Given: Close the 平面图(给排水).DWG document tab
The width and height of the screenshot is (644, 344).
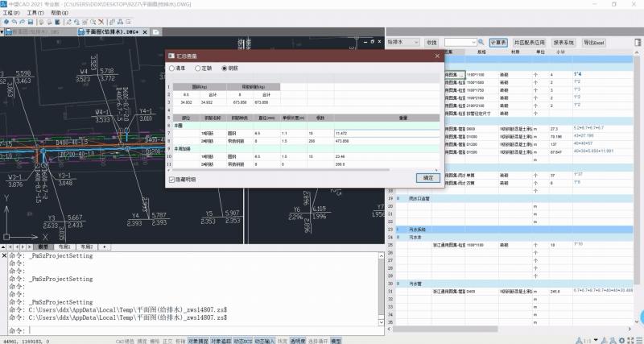Looking at the screenshot, I should tap(145, 31).
